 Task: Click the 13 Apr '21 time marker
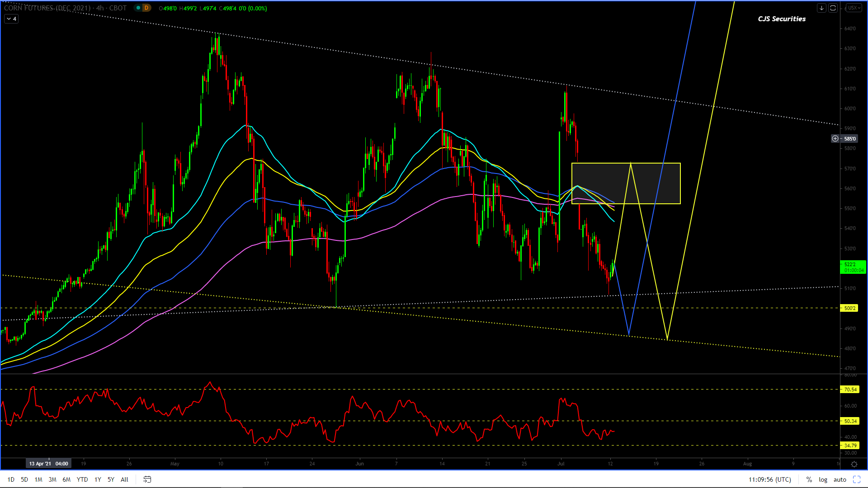(x=48, y=464)
